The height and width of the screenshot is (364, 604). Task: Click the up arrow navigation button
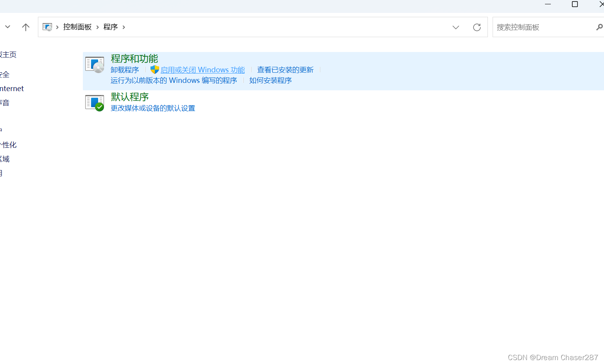[x=26, y=27]
